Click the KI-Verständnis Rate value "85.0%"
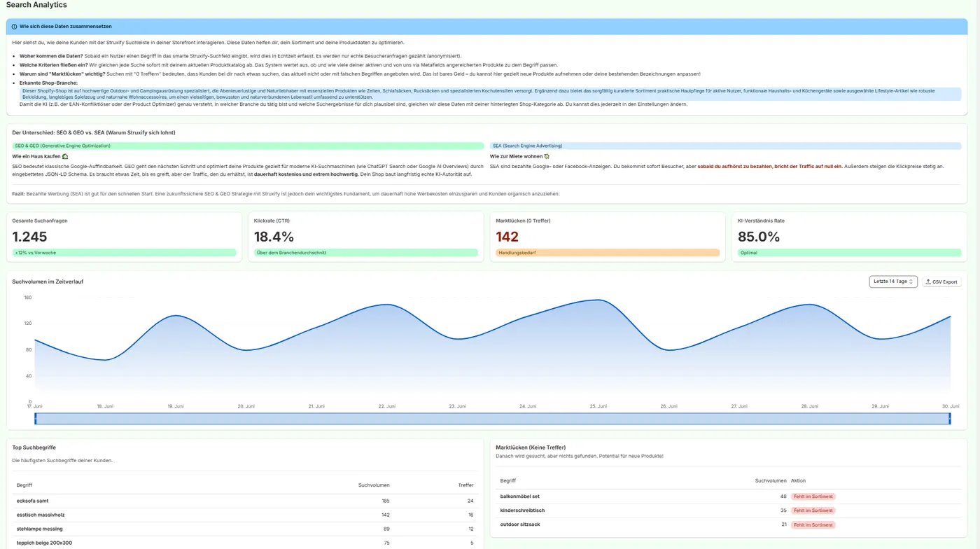 tap(759, 237)
